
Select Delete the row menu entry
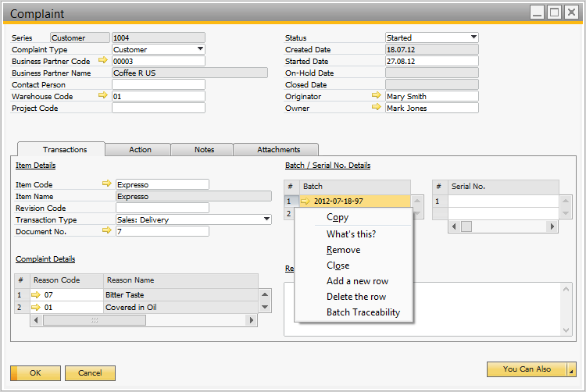coord(356,297)
